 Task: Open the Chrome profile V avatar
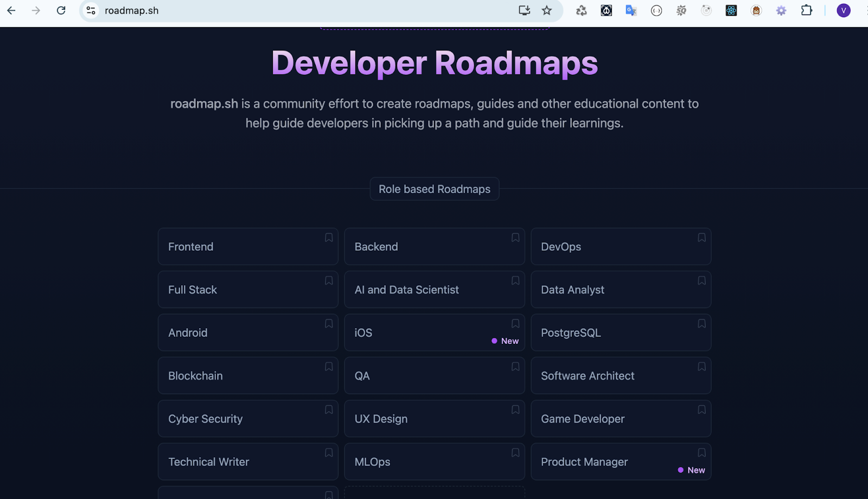844,10
